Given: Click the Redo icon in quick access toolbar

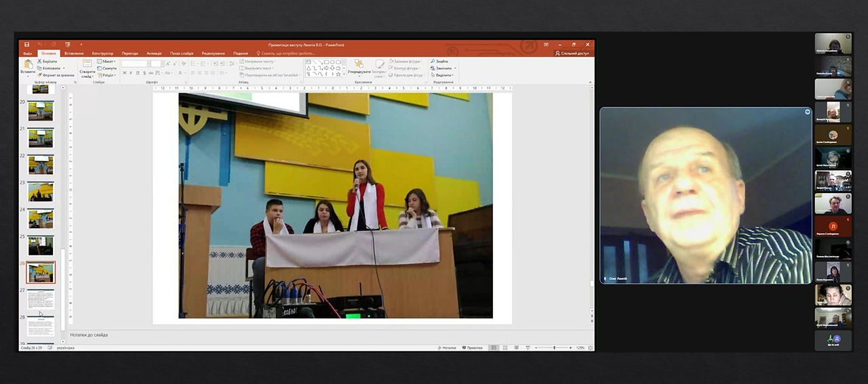Looking at the screenshot, I should 53,45.
